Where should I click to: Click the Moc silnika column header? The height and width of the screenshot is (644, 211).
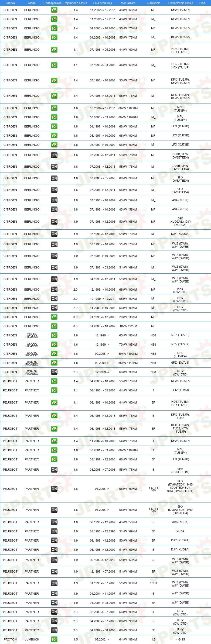[128, 3]
